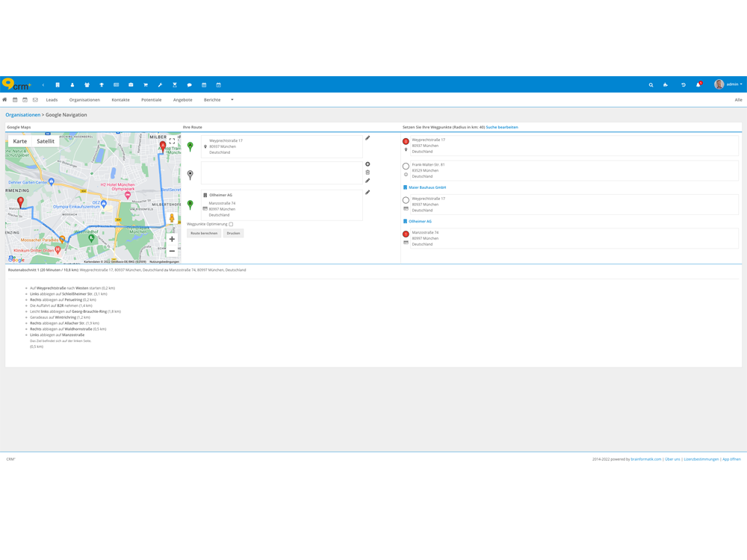
Task: Open the Kontakte menu item
Action: pyautogui.click(x=120, y=99)
